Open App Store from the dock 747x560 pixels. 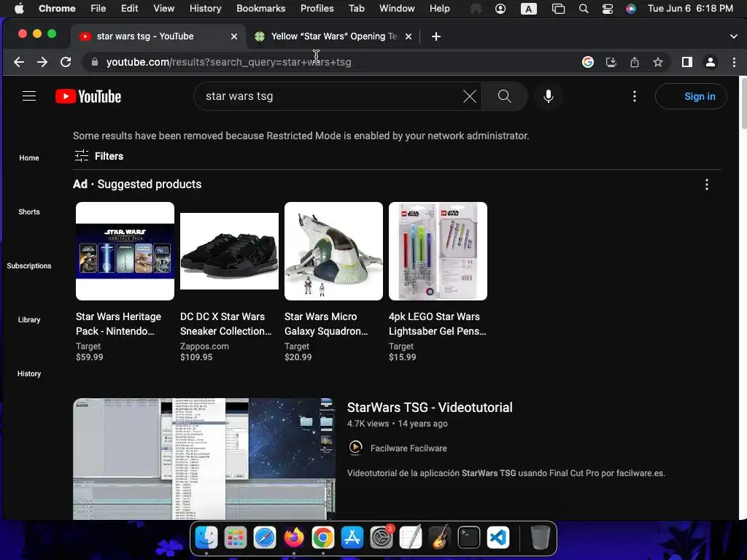(352, 538)
